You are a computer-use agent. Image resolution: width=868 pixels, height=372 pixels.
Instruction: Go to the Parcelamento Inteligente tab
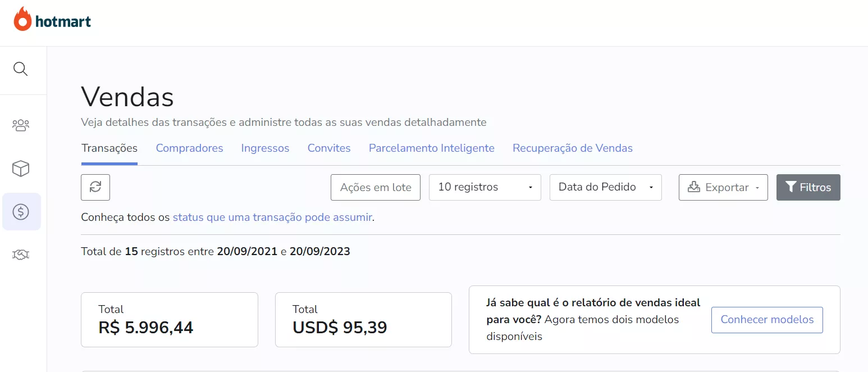(x=432, y=148)
